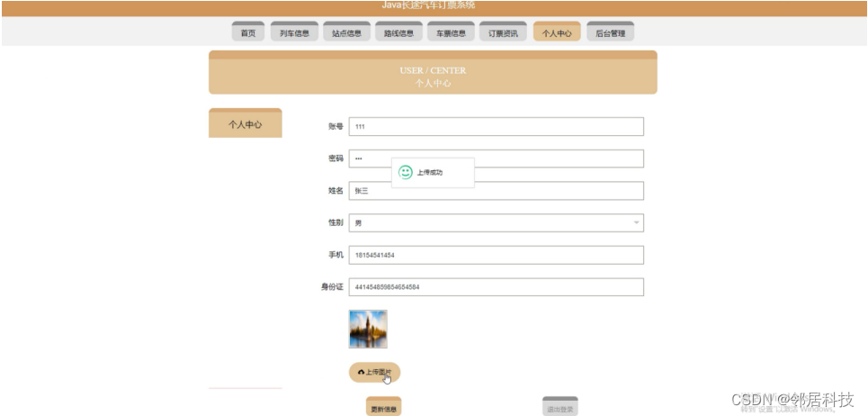The image size is (868, 416).
Task: Click the 上传成功 notification text
Action: 430,173
